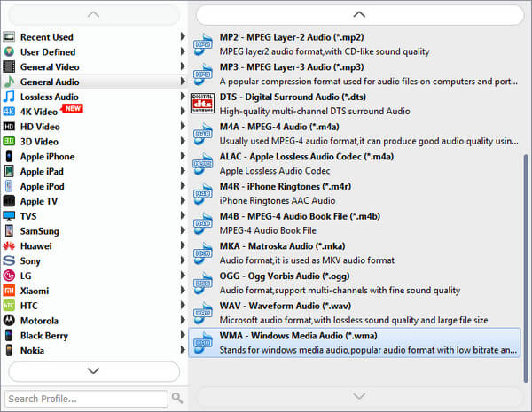Click the 4K Video category icon
Viewport: 532px width, 412px height.
[9, 112]
